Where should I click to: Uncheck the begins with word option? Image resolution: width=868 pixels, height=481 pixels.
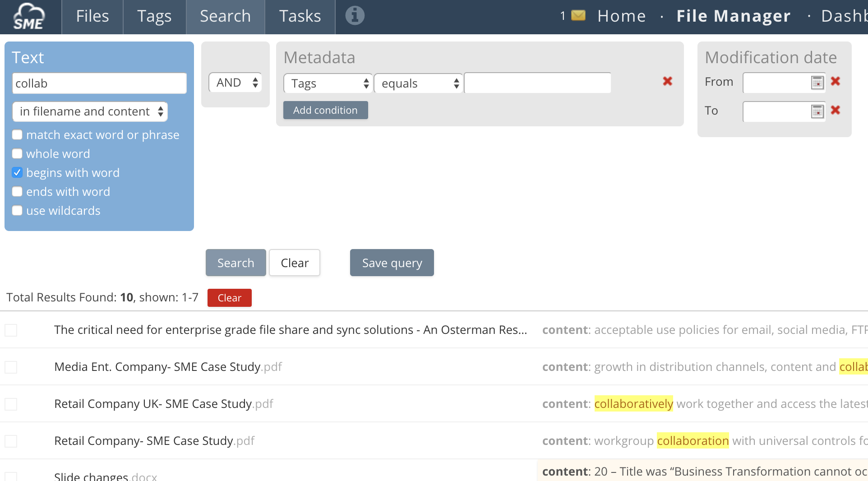tap(17, 173)
